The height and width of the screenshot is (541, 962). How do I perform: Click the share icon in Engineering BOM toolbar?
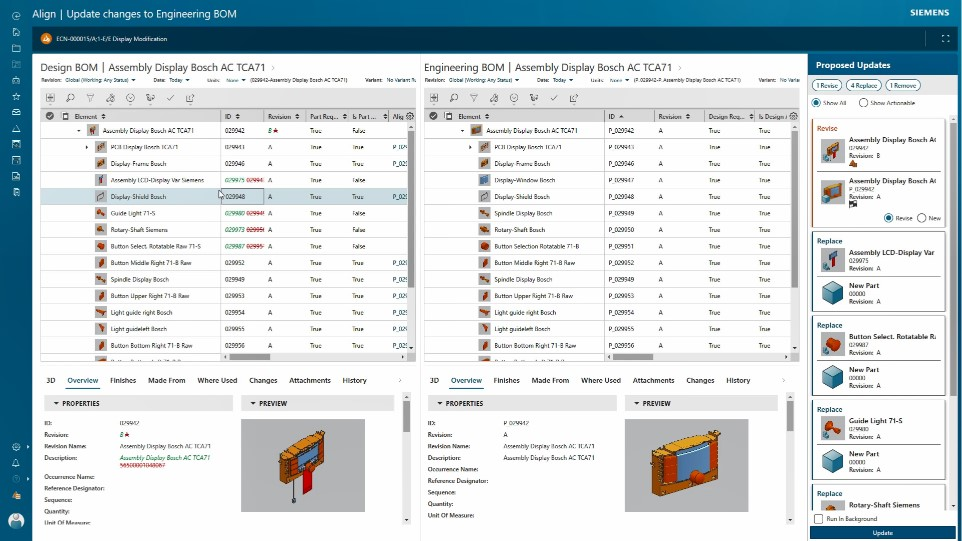point(574,98)
